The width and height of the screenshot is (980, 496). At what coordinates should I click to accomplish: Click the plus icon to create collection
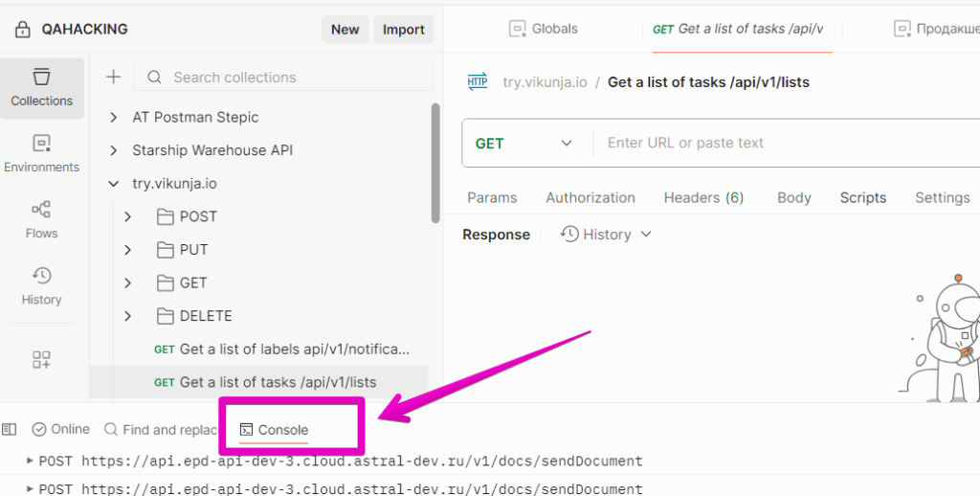(x=113, y=77)
